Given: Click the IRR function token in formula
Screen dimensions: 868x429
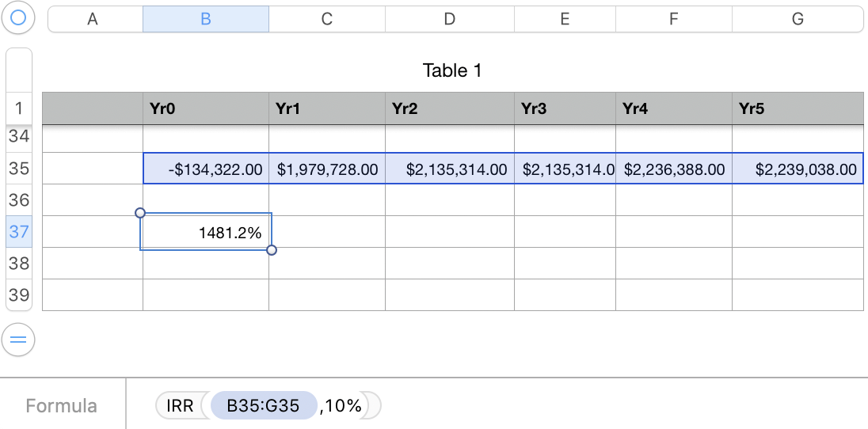Looking at the screenshot, I should (180, 406).
